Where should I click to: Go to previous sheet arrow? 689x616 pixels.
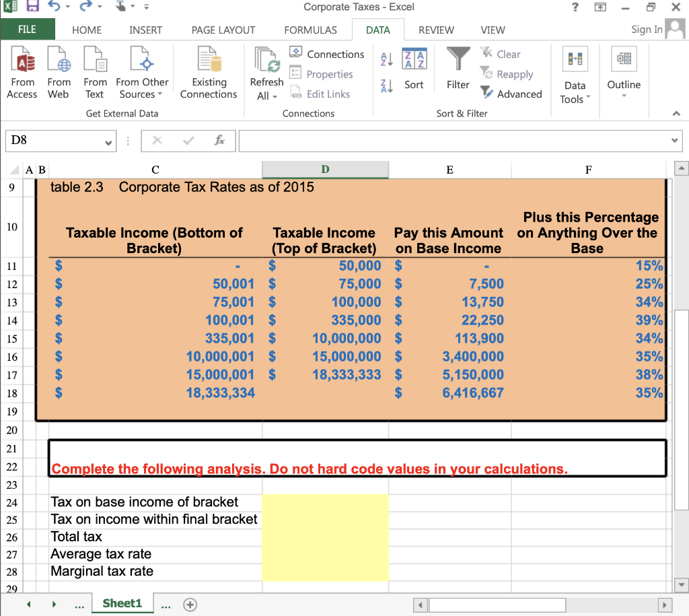click(x=28, y=605)
